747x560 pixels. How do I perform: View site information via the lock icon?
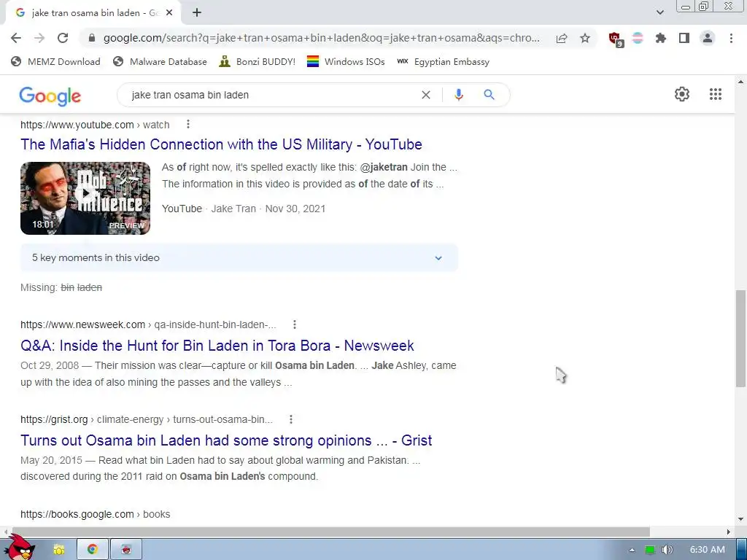[x=92, y=38]
